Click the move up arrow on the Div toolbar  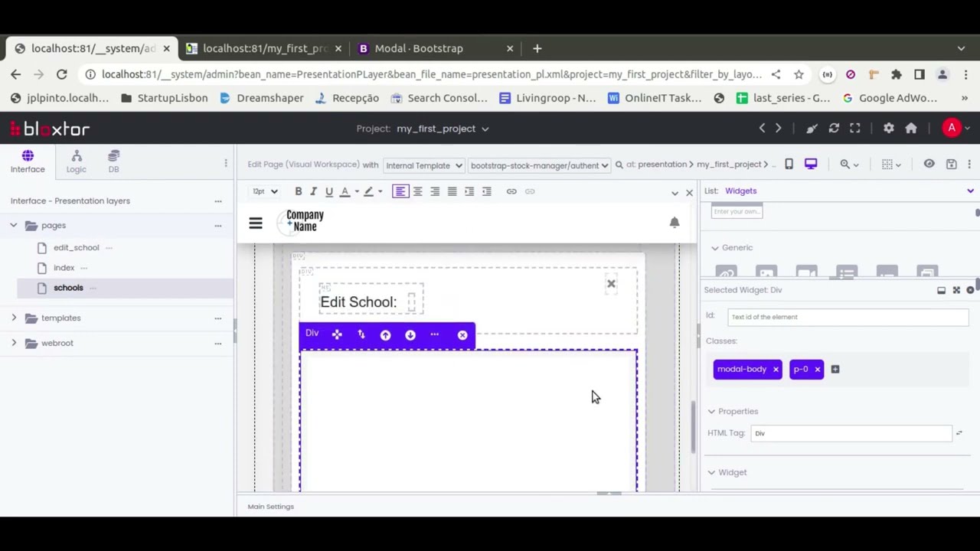[386, 334]
